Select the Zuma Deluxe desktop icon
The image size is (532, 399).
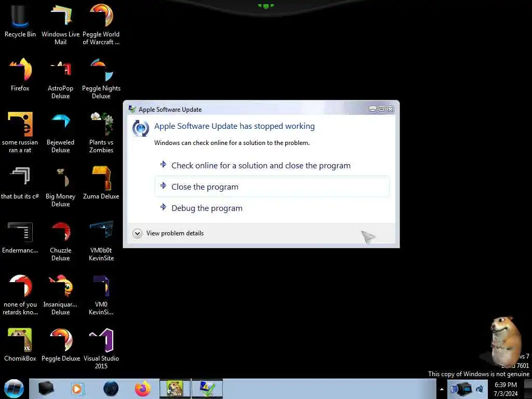[101, 183]
